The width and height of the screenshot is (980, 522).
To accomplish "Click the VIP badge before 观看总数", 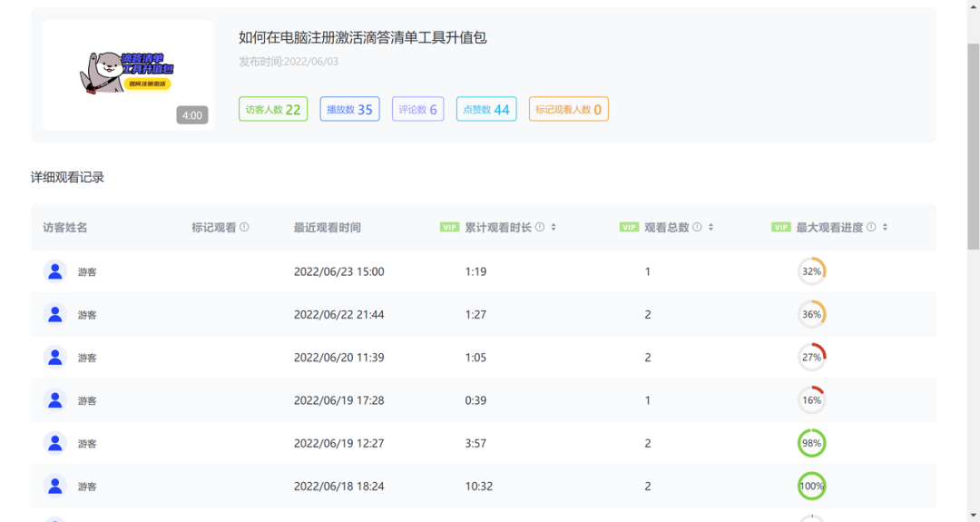I will pos(629,228).
